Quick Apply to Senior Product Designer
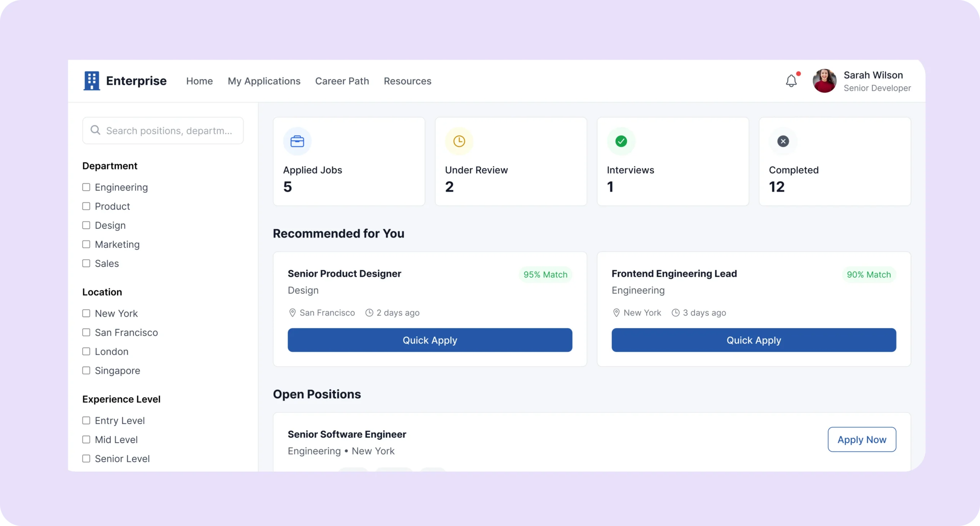Screen dimensions: 980x526 [x=430, y=340]
